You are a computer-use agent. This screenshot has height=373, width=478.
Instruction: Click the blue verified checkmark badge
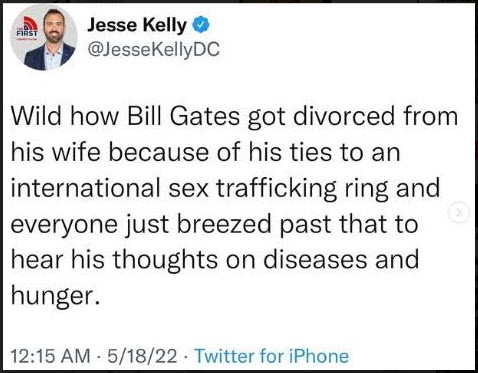click(201, 25)
